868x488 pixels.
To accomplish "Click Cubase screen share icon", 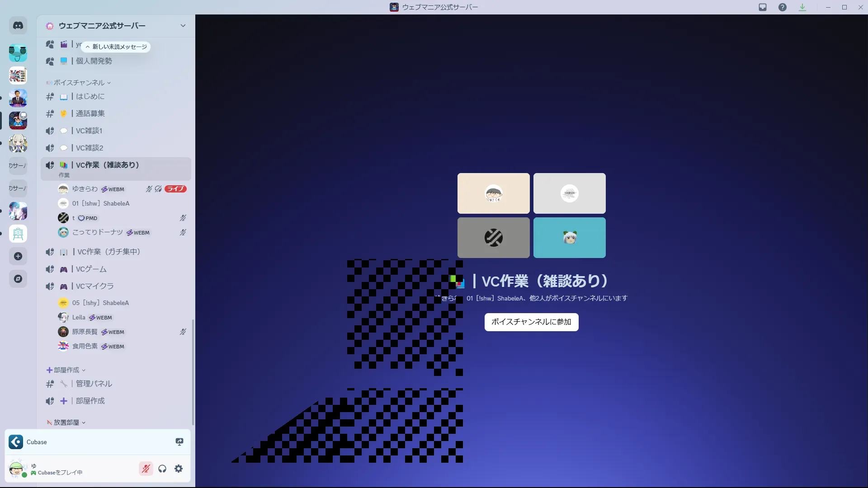I will coord(179,442).
